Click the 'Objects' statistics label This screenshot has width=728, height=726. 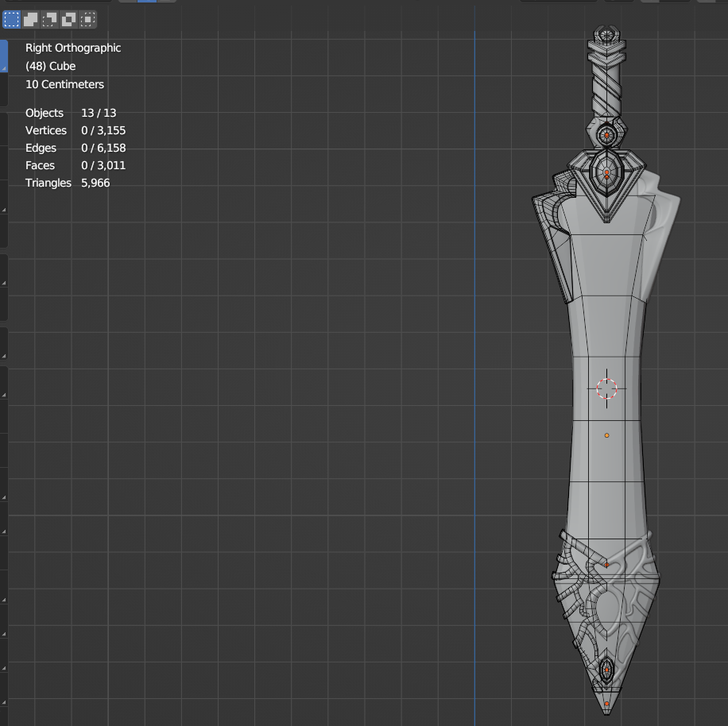click(x=44, y=114)
